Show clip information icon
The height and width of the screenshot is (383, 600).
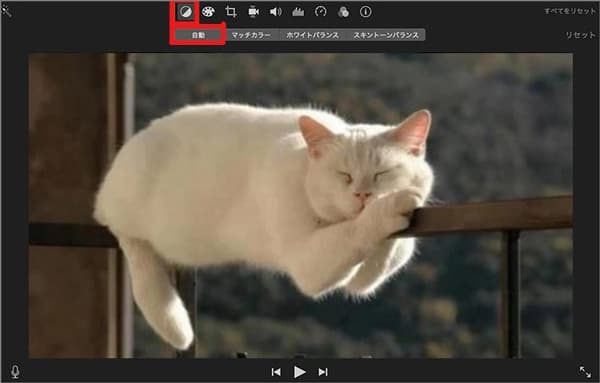pos(366,12)
